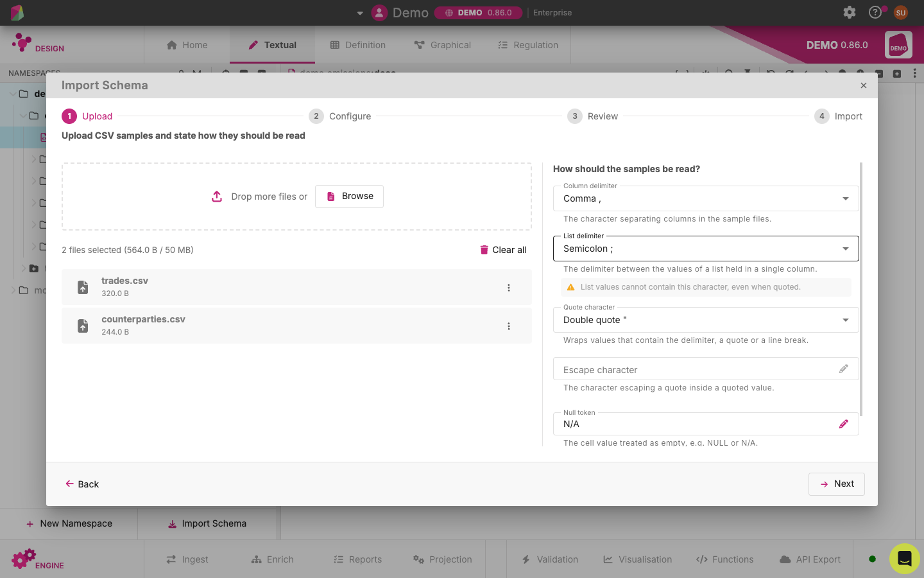
Task: Open the SU user avatar menu
Action: (901, 12)
